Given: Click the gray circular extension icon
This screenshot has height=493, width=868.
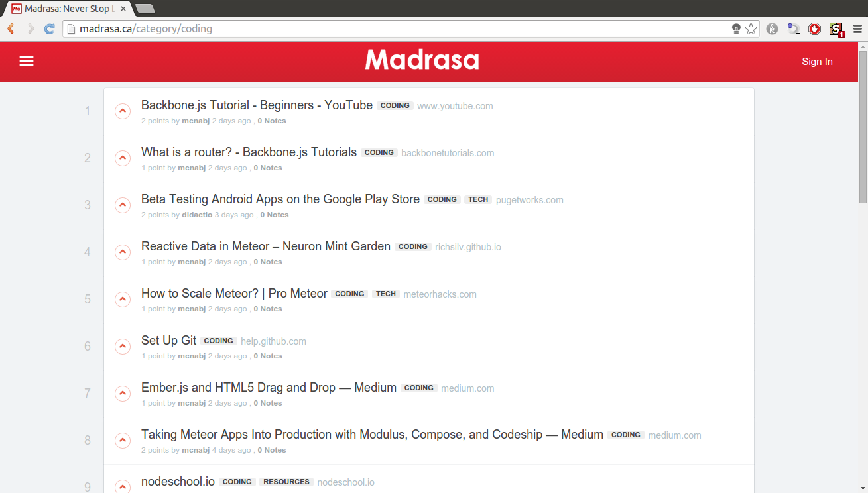Looking at the screenshot, I should (x=772, y=28).
